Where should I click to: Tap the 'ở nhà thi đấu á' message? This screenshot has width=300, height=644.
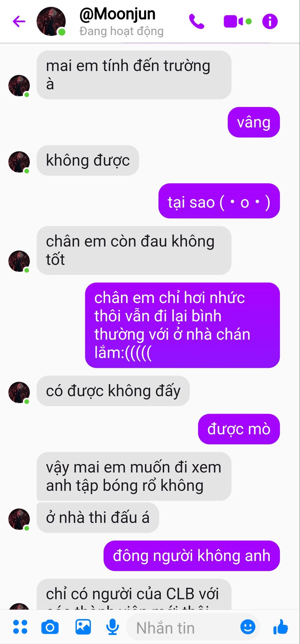coord(98,518)
